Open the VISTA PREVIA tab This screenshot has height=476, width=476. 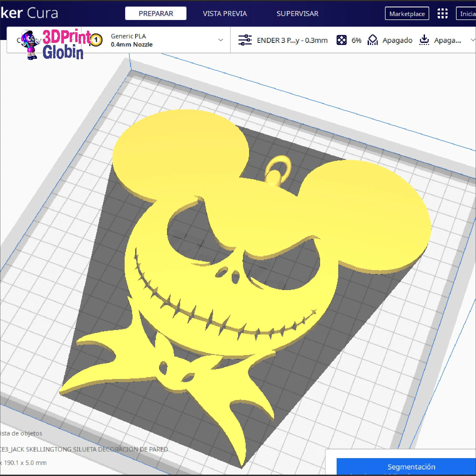tap(225, 13)
